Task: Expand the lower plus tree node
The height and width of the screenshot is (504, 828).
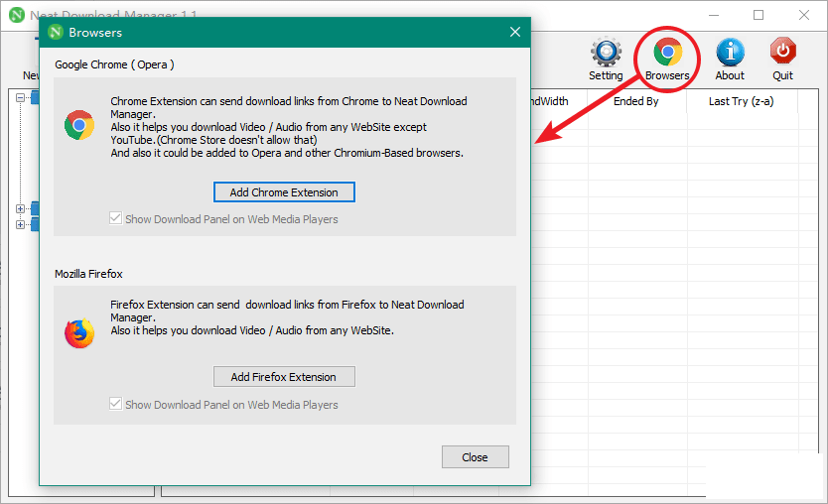Action: click(x=20, y=225)
